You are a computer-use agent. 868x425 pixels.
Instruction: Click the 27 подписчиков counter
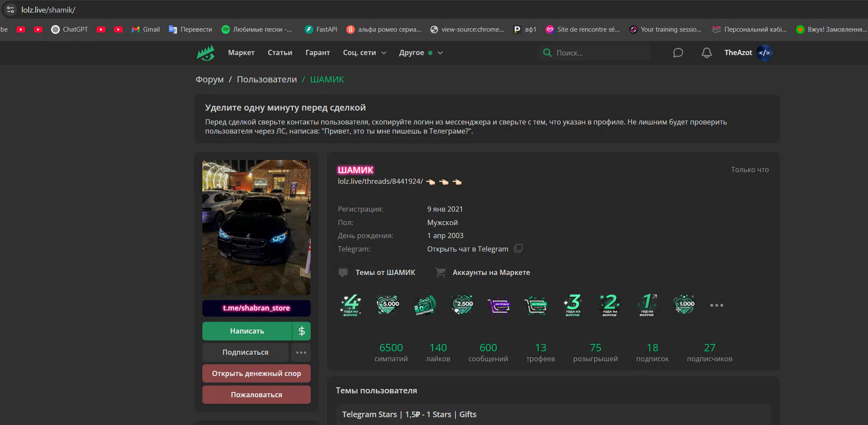(709, 353)
